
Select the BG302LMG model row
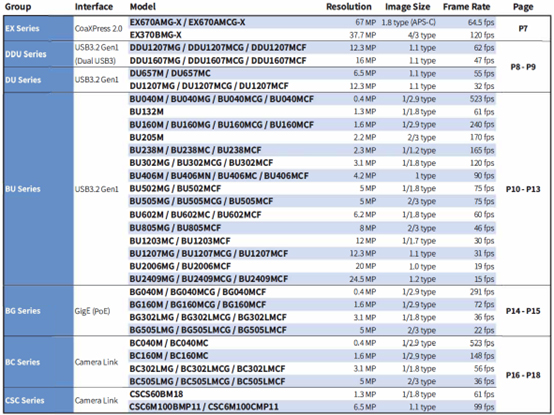[x=312, y=318]
